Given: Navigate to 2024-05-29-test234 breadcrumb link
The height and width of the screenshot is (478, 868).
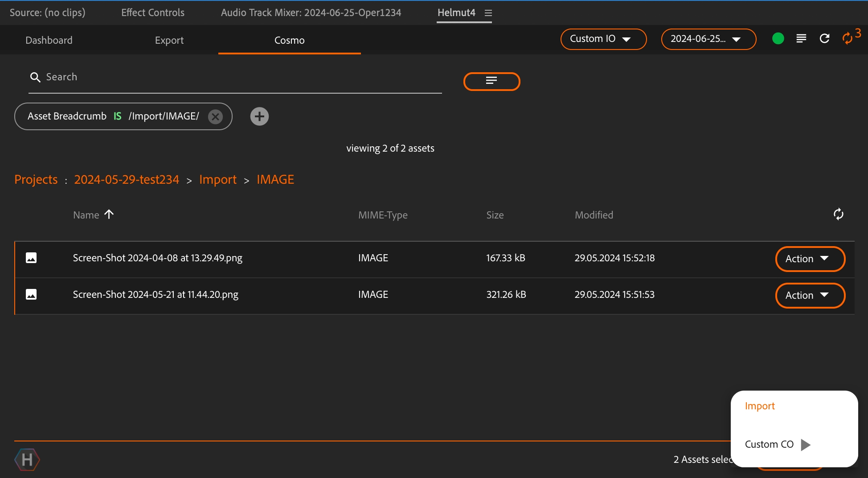Looking at the screenshot, I should [127, 179].
